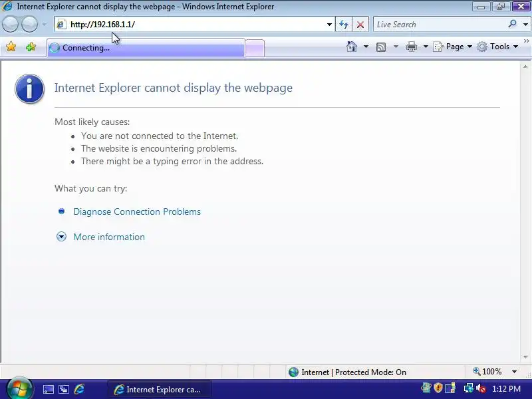
Task: Click the Home icon
Action: [352, 47]
